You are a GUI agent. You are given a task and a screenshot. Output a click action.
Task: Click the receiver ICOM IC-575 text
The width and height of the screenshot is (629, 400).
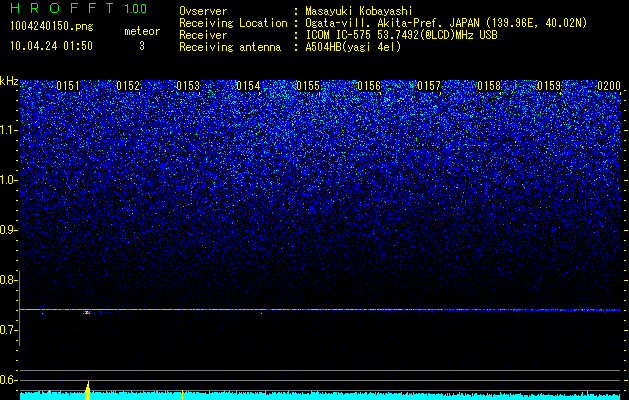[401, 35]
